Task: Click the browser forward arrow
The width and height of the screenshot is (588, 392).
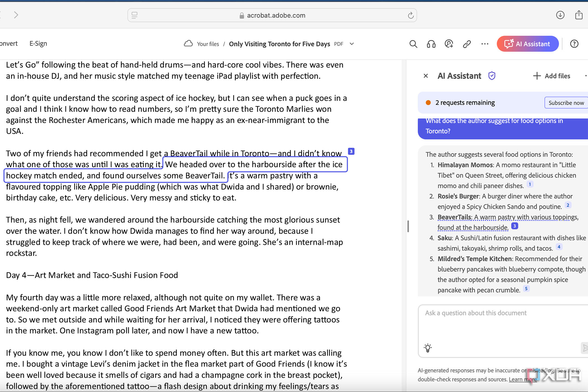Action: click(x=16, y=15)
